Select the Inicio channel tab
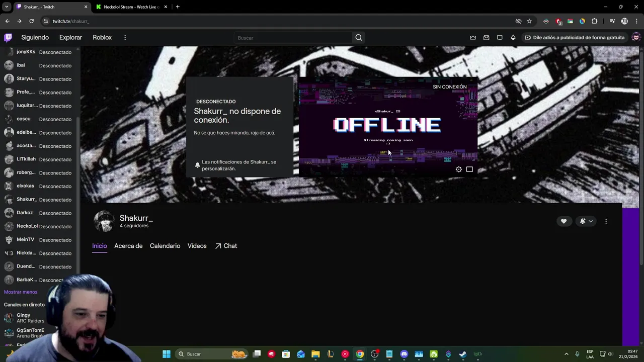 coord(100,246)
